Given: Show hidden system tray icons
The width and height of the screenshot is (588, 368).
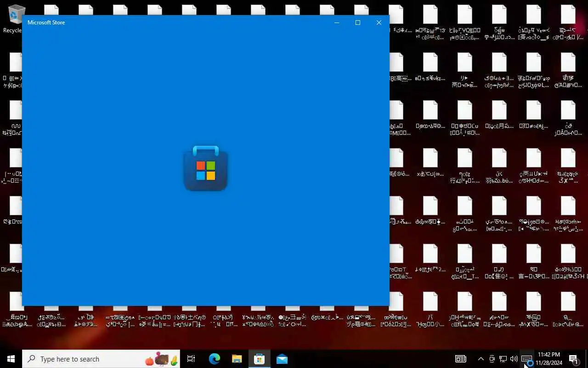Looking at the screenshot, I should point(481,359).
